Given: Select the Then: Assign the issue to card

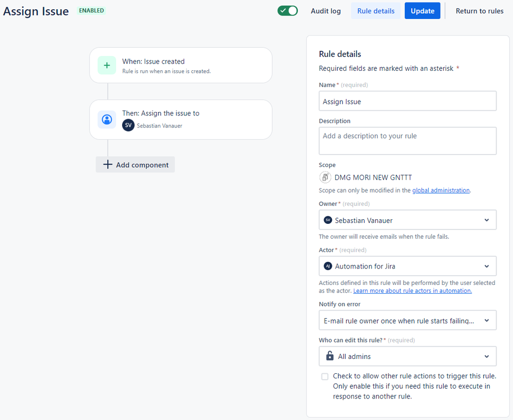Looking at the screenshot, I should (181, 120).
